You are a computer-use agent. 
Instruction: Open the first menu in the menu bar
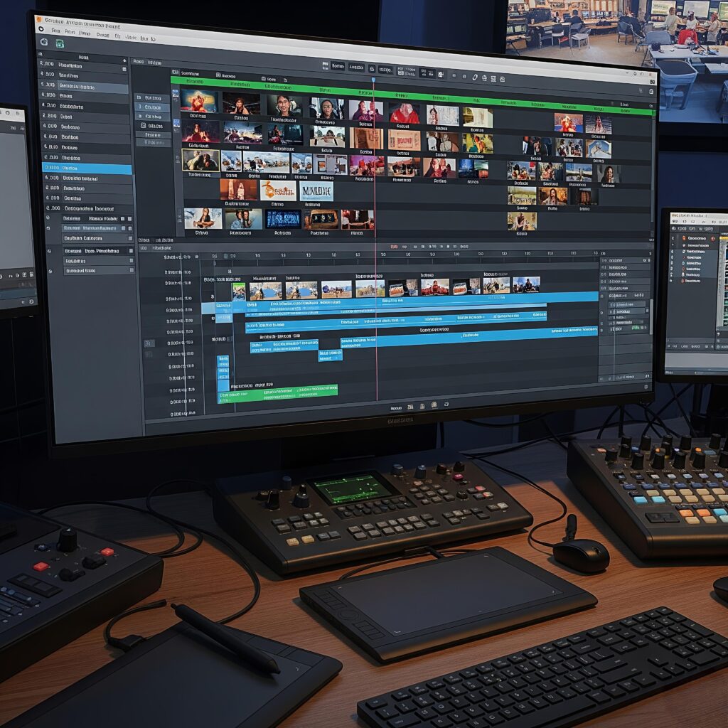coord(55,31)
